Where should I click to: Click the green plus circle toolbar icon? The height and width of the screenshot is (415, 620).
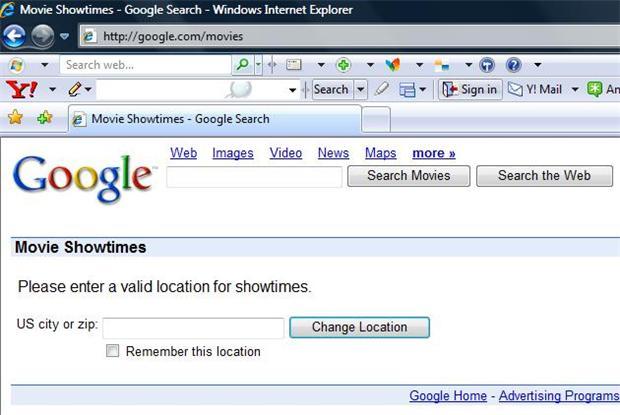tap(343, 65)
